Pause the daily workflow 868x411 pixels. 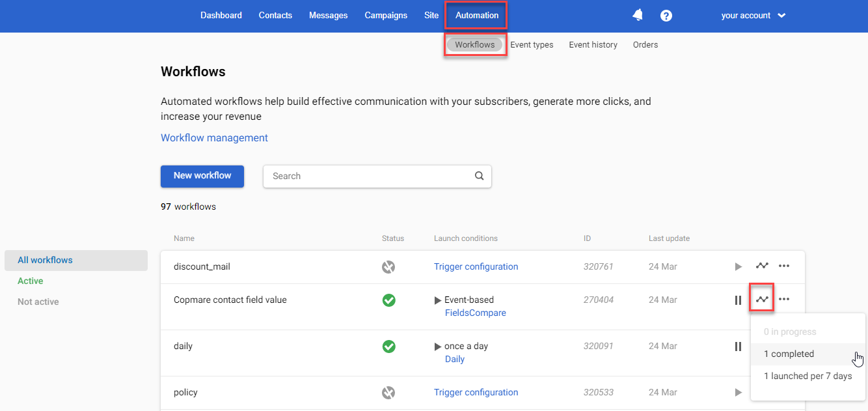pos(738,347)
